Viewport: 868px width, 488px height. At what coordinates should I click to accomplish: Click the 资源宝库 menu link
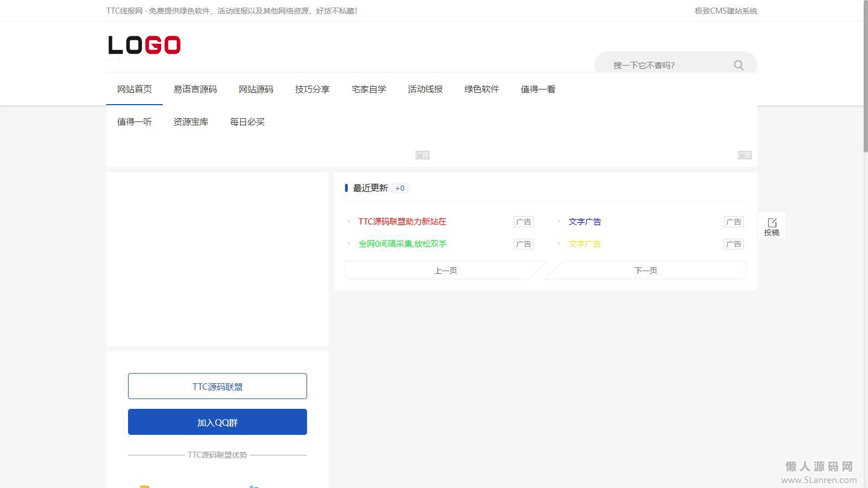pos(191,122)
